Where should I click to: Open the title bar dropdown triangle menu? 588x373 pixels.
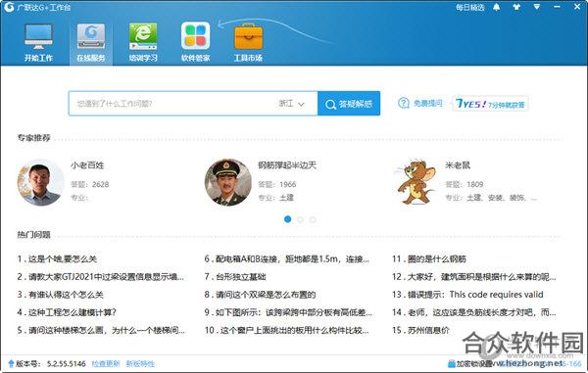coord(537,7)
